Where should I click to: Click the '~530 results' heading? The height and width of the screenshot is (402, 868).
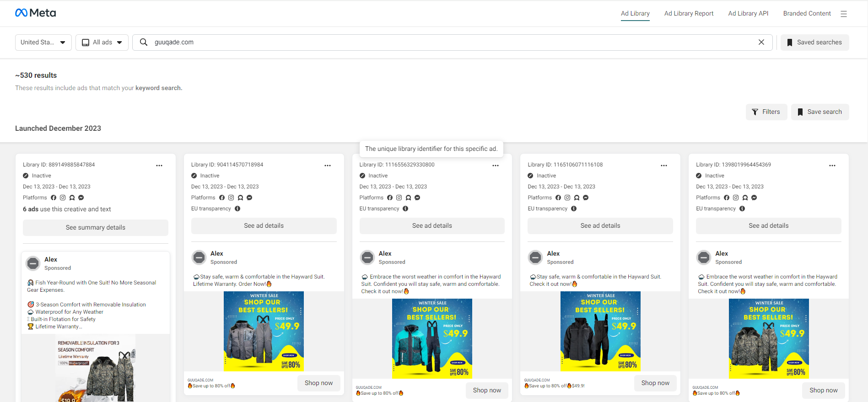click(x=36, y=75)
